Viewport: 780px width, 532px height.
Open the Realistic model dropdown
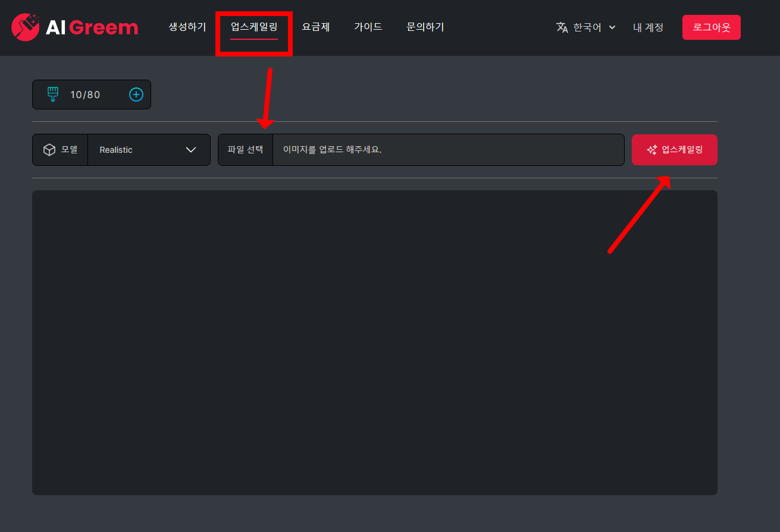149,150
